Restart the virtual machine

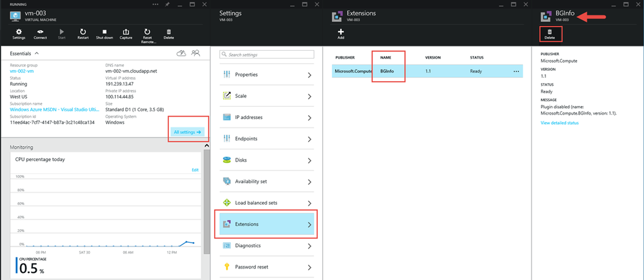tap(83, 32)
